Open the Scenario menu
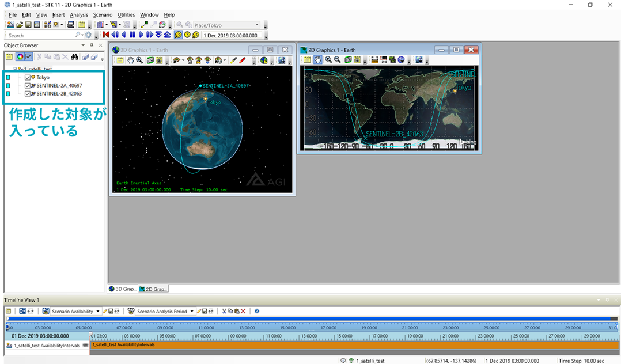This screenshot has height=364, width=621. coord(103,14)
